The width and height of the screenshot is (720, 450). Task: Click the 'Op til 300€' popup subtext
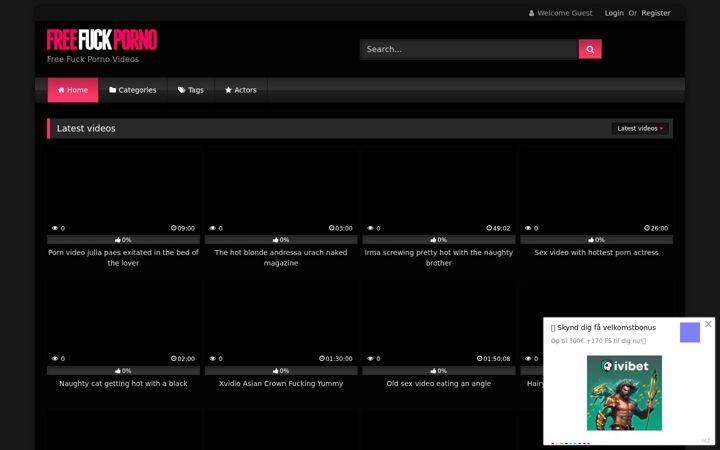598,341
